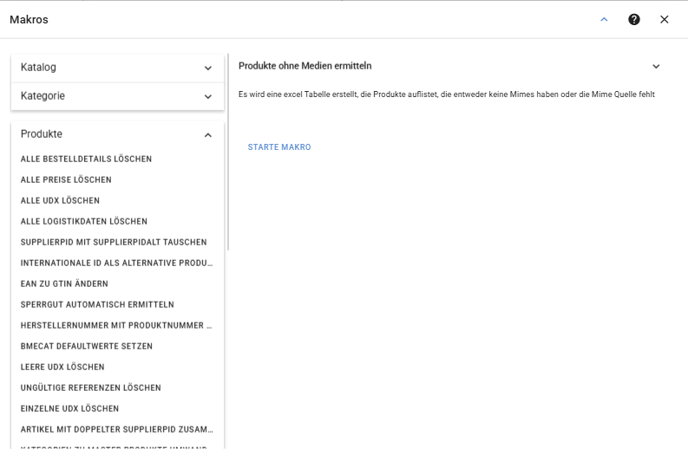The height and width of the screenshot is (462, 688).
Task: Select Alle Bestelldetails löschen macro
Action: (86, 159)
